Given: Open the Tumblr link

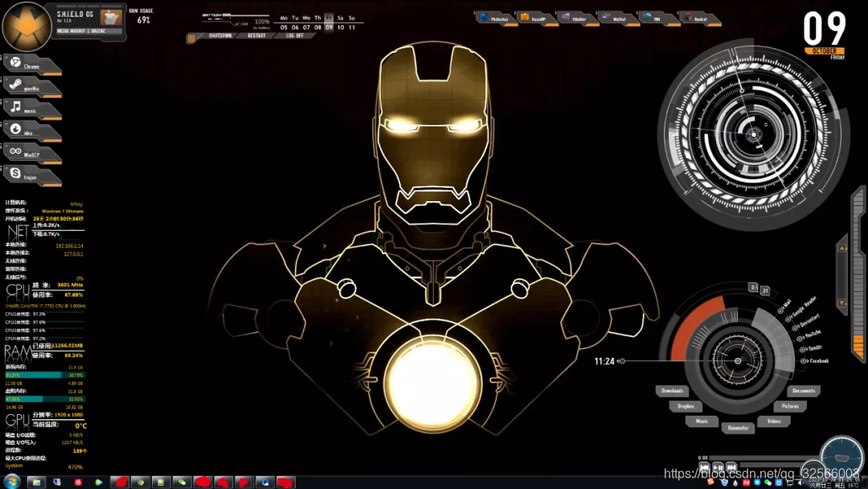Looking at the screenshot, I should click(x=811, y=348).
